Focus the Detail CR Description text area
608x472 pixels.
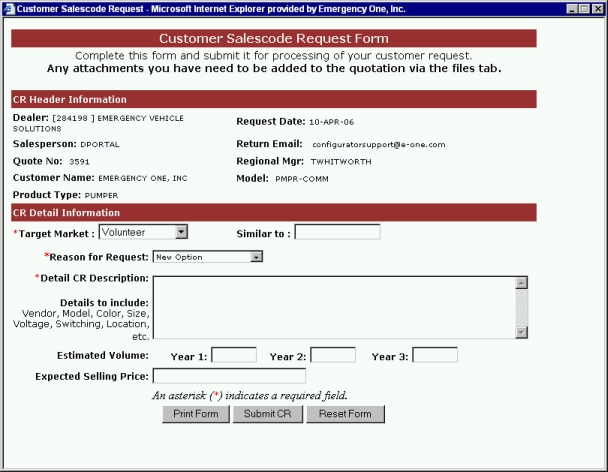tap(334, 307)
